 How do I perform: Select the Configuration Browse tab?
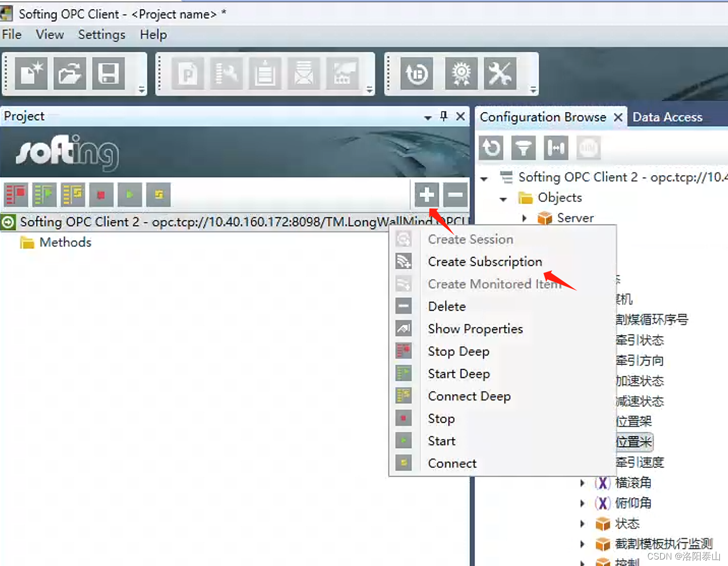543,117
